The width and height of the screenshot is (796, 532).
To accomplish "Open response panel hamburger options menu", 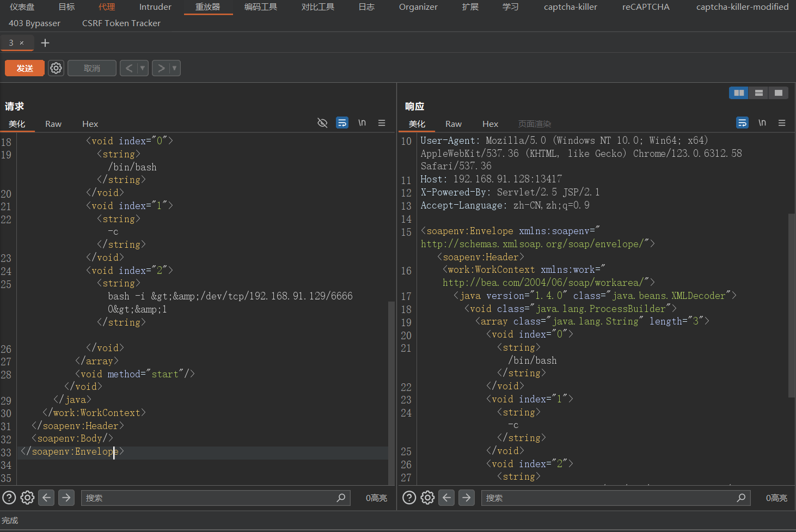I will click(782, 123).
